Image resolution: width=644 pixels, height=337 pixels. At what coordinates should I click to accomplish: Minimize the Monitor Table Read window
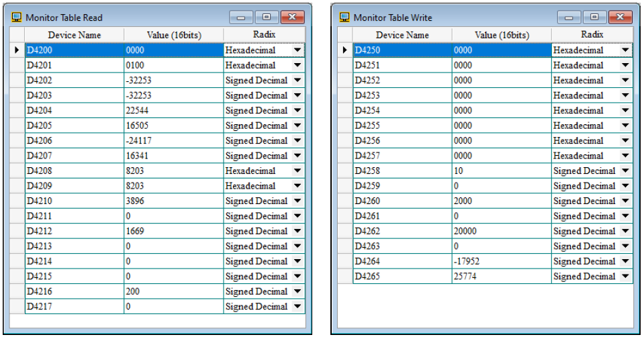241,17
